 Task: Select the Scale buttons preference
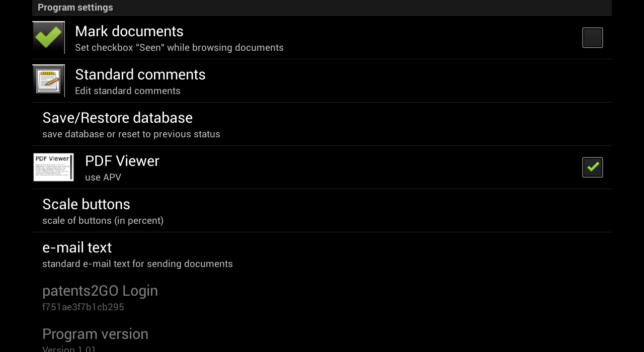point(86,204)
